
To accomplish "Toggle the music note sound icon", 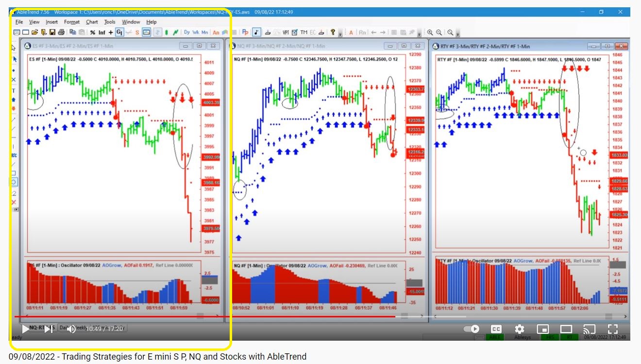I will tap(256, 33).
